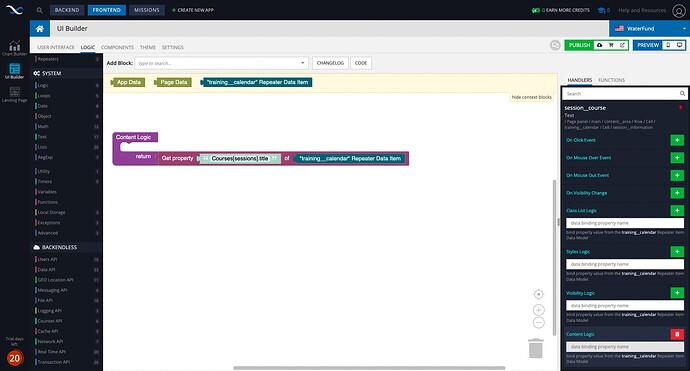690x371 pixels.
Task: Click the PUBLISH button
Action: pyautogui.click(x=579, y=45)
